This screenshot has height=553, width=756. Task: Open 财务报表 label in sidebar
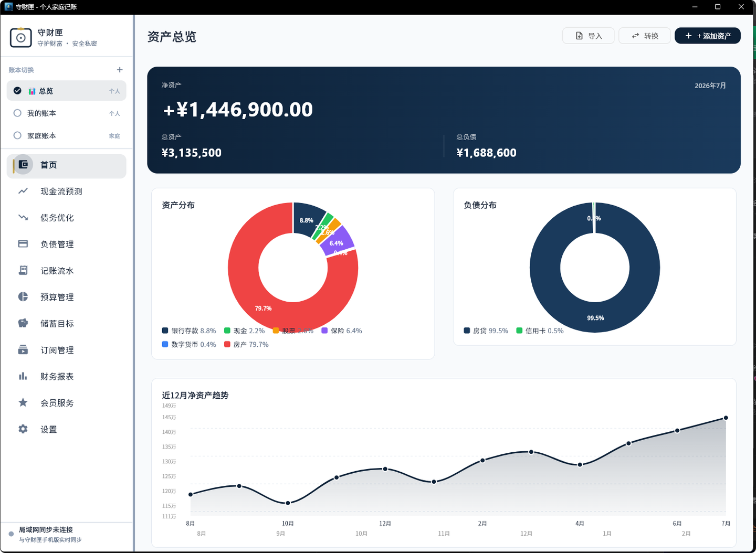pos(57,377)
